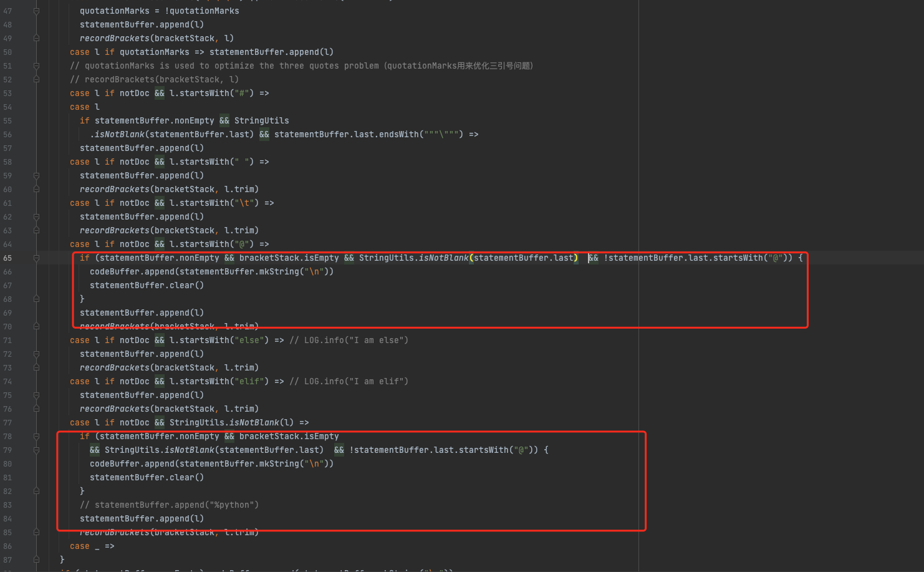Click '!statementBuffer.last.startsWith' on line 79

[x=429, y=450]
